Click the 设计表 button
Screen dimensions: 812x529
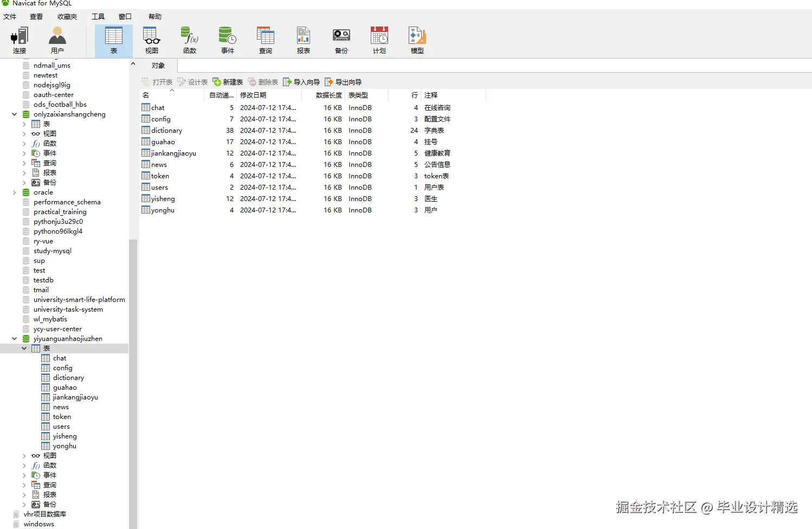[192, 82]
